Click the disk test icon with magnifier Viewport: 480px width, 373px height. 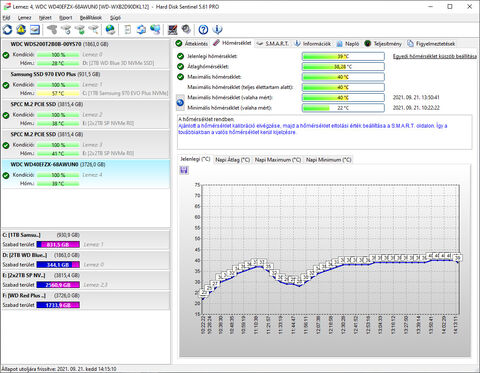94,30
